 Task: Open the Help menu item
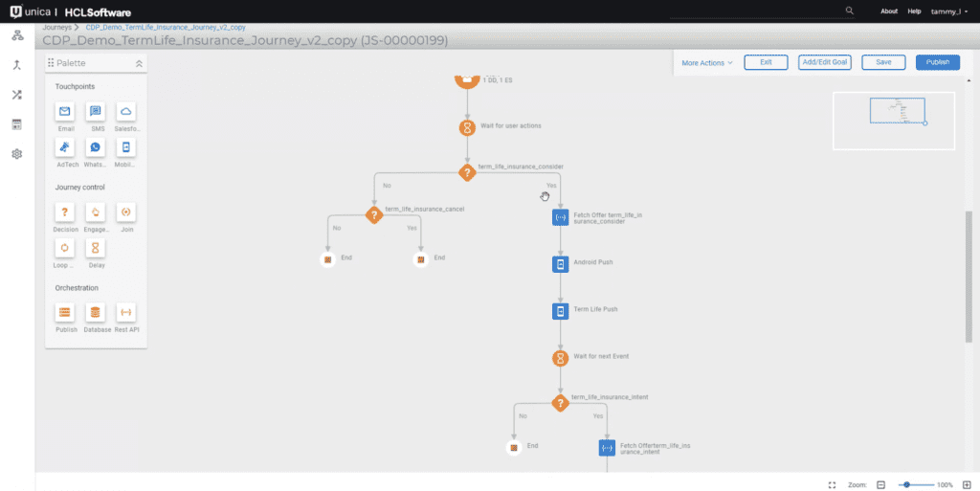pos(914,11)
